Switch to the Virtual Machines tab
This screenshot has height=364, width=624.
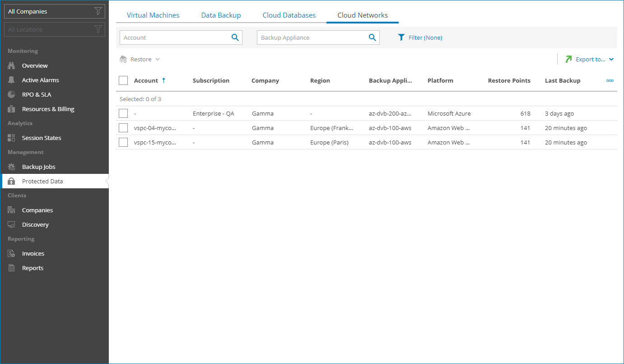(153, 15)
